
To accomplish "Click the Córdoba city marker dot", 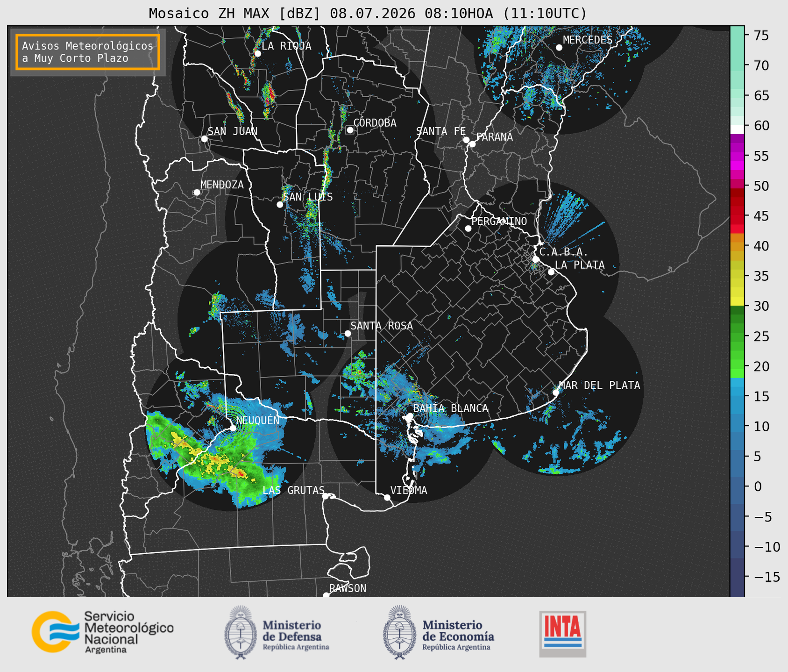I will (x=350, y=130).
